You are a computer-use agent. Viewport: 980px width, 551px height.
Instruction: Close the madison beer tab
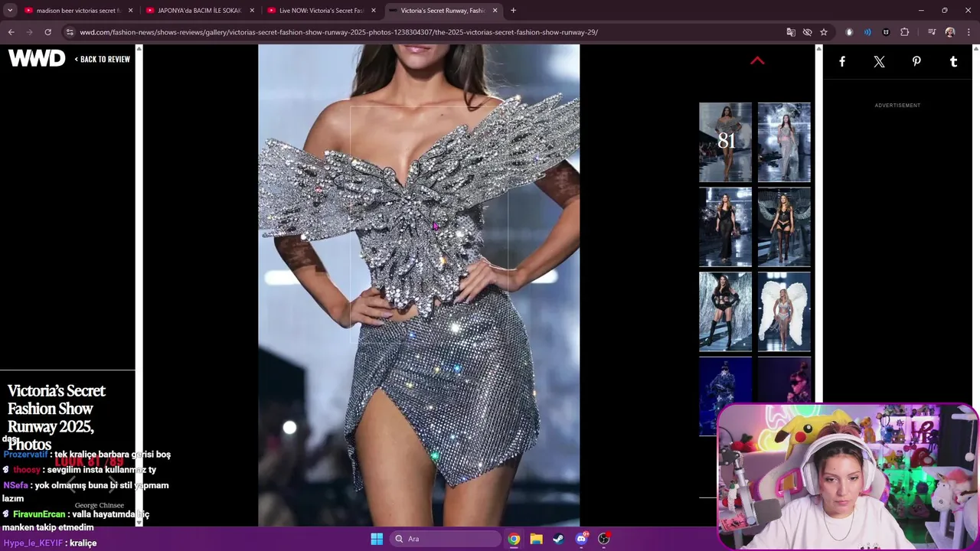tap(130, 11)
